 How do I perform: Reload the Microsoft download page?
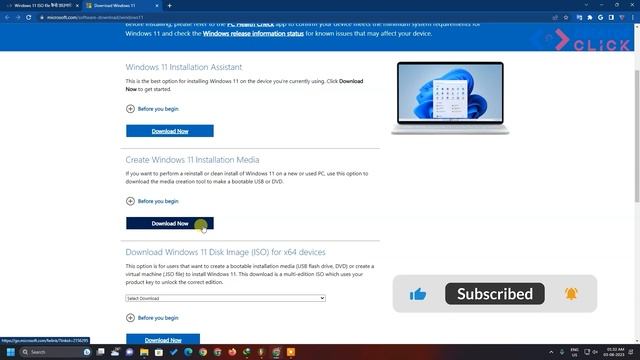29,18
